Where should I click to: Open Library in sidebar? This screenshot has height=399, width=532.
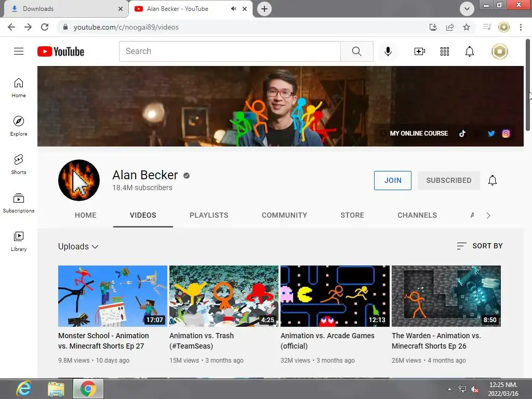coord(19,241)
